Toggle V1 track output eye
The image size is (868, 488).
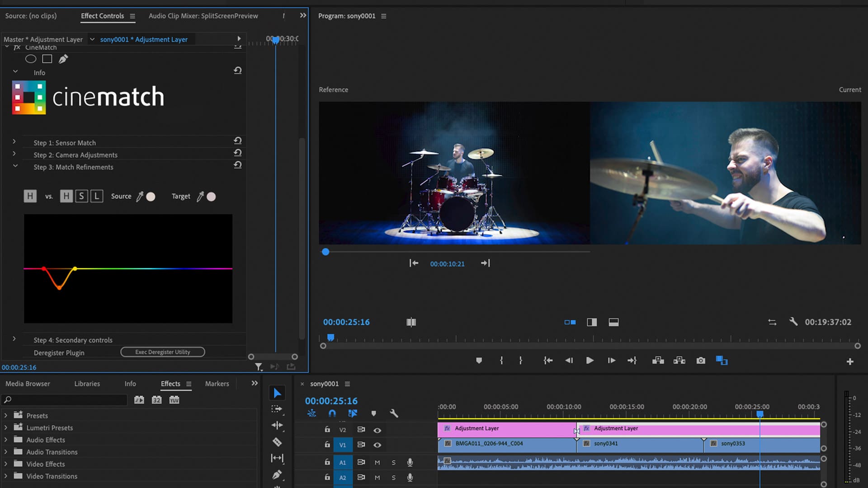377,445
